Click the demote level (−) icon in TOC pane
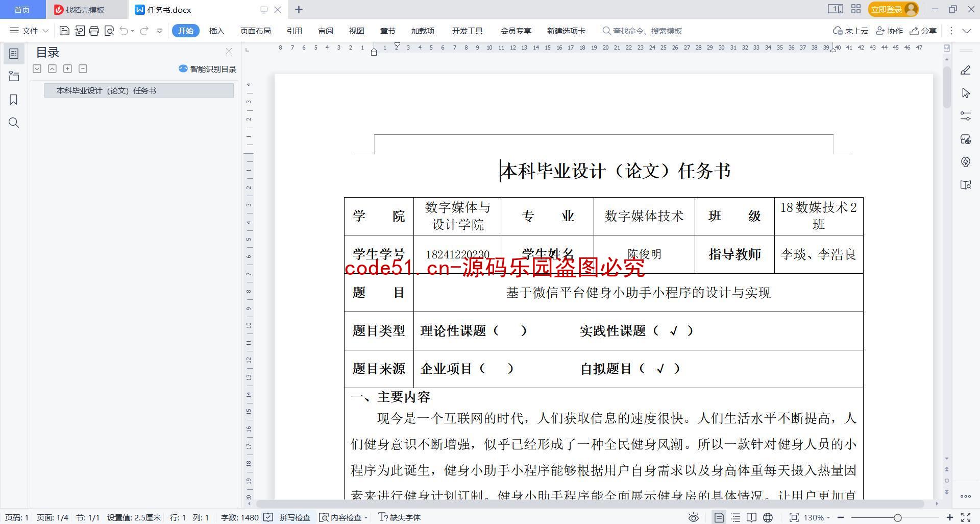The width and height of the screenshot is (980, 524). point(83,68)
